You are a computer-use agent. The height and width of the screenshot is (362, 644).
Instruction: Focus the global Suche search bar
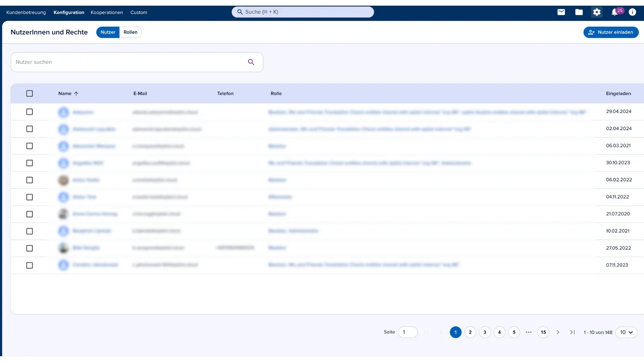(x=303, y=12)
